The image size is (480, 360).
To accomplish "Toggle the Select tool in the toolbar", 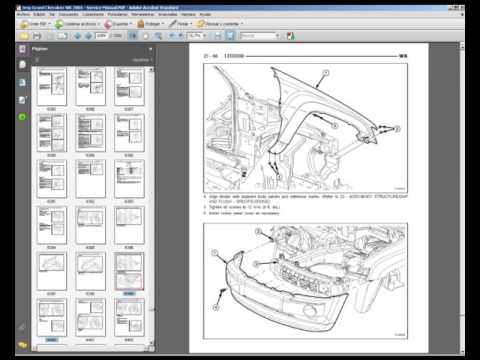I will (x=133, y=36).
